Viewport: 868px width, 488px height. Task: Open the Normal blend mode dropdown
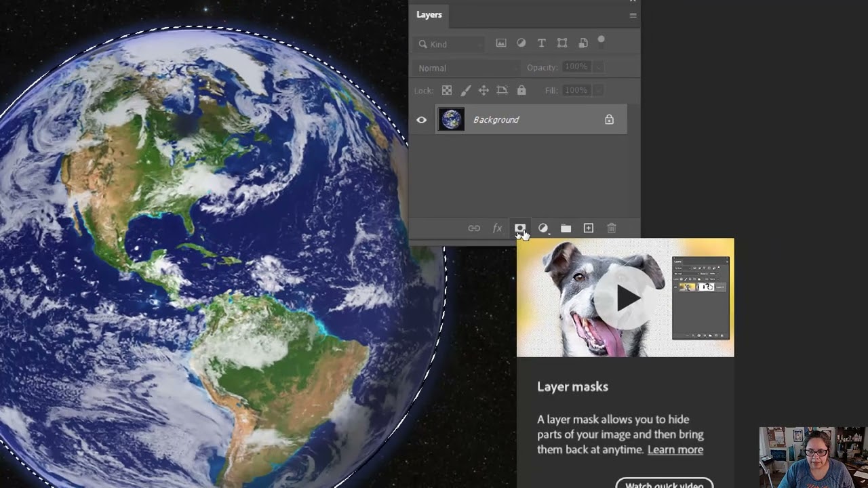tap(467, 68)
